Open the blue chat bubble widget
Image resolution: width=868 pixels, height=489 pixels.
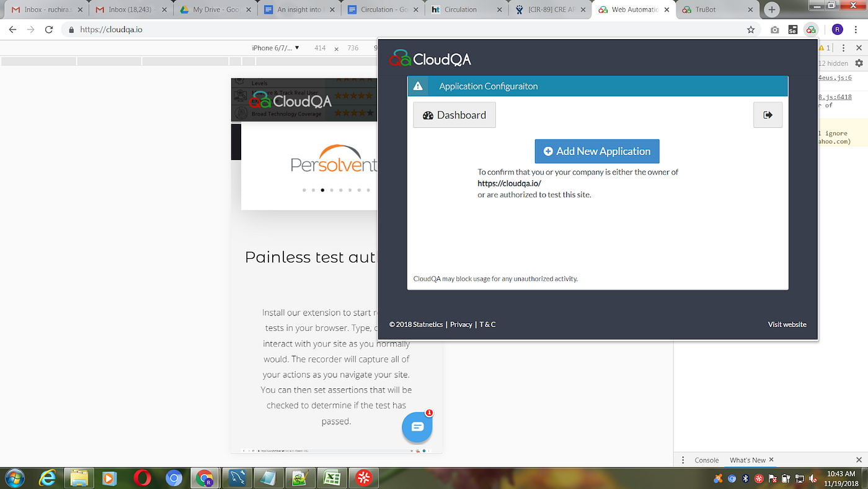417,427
